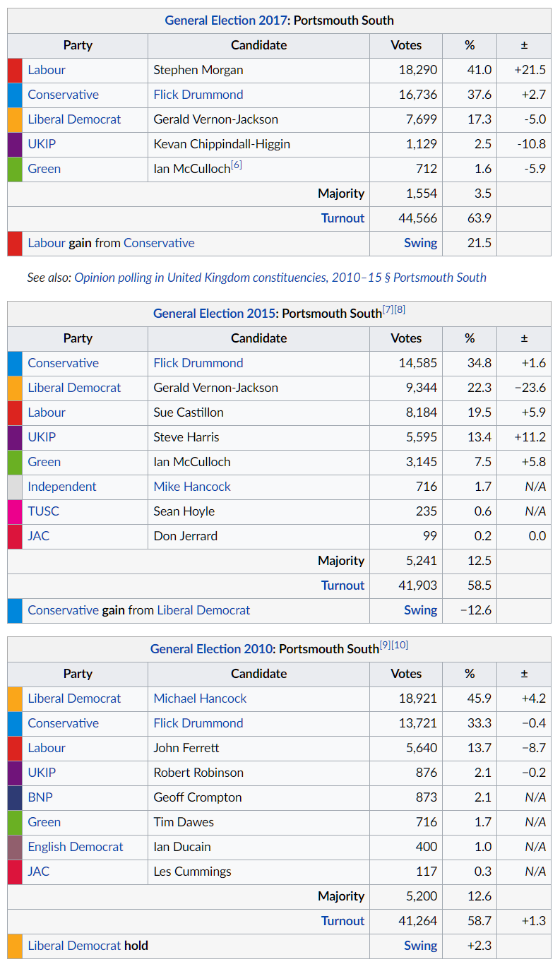The image size is (560, 969).
Task: Open the BNP party link
Action: [x=40, y=797]
